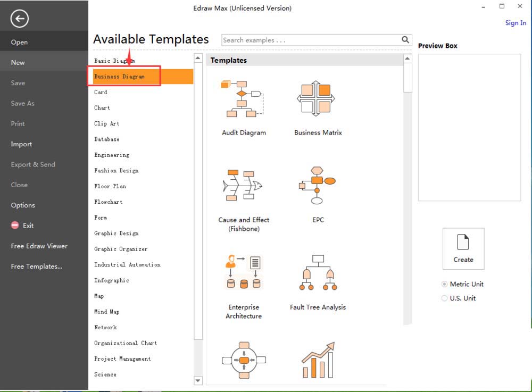The width and height of the screenshot is (532, 392).
Task: Click the Templates pane scrollbar thumb
Action: [408, 77]
